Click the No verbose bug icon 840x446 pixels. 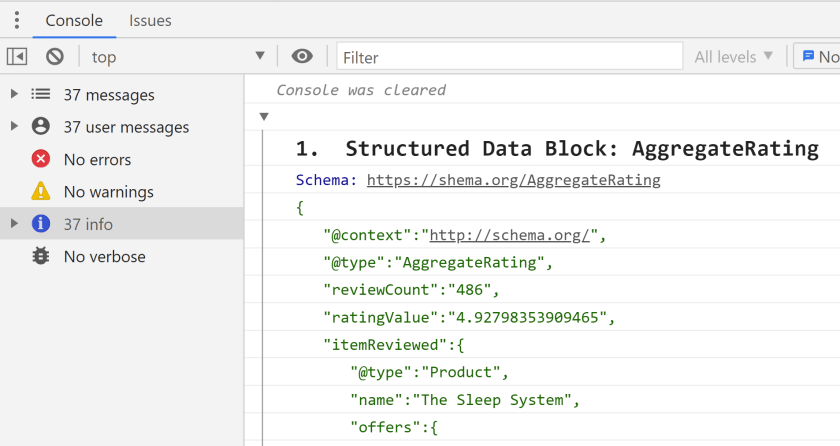(x=41, y=256)
